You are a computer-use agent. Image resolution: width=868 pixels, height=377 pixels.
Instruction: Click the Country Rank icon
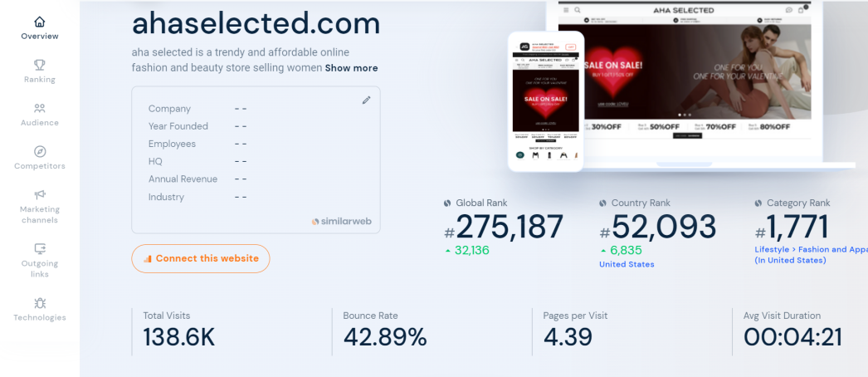click(603, 203)
